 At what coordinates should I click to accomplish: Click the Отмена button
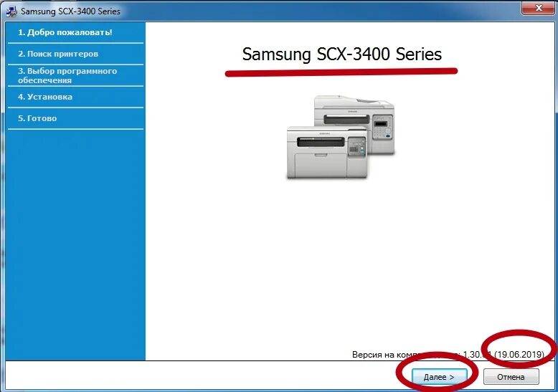coord(511,377)
